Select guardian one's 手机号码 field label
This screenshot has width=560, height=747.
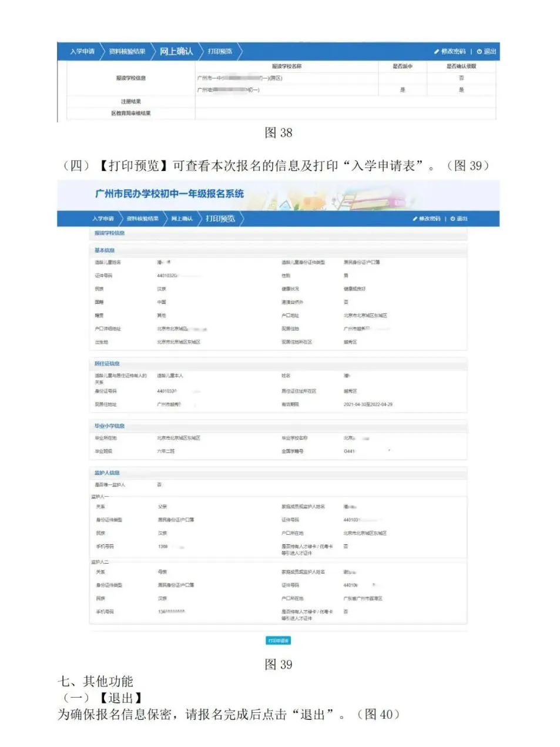(x=105, y=547)
